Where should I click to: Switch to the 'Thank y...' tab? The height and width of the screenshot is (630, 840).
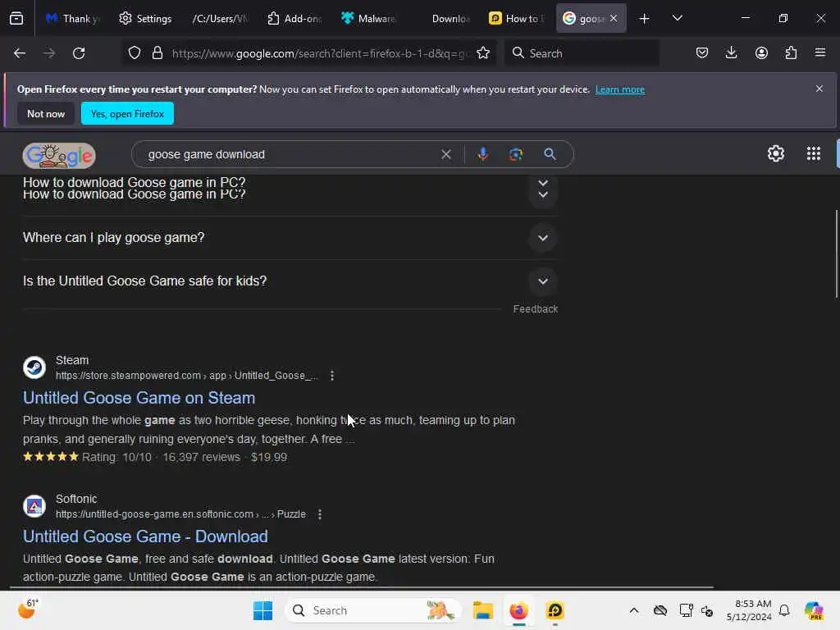(x=73, y=19)
